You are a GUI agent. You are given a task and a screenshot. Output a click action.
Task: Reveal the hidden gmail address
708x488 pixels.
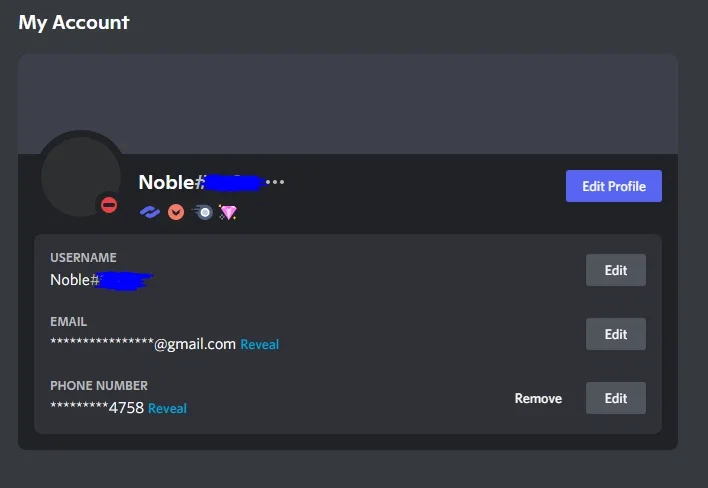260,344
